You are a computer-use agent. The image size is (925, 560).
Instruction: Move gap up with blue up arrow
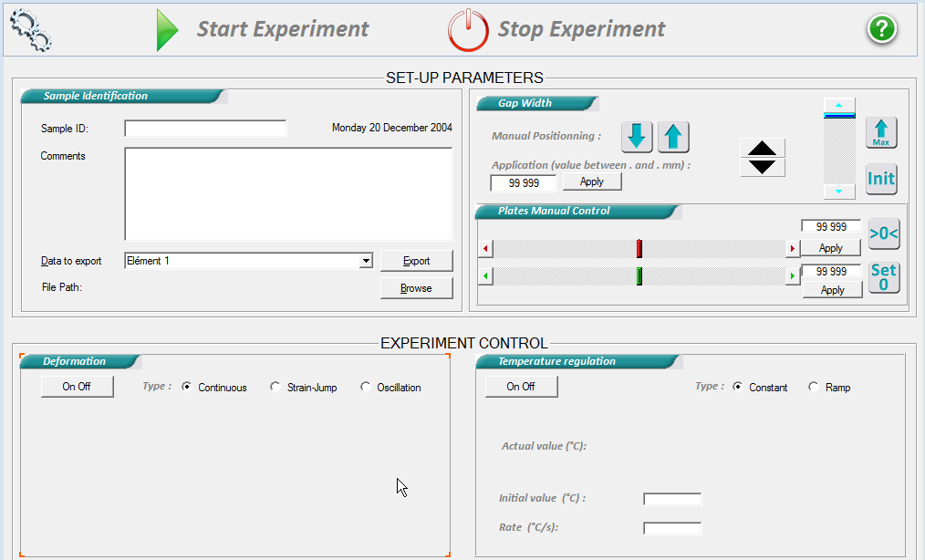coord(672,137)
